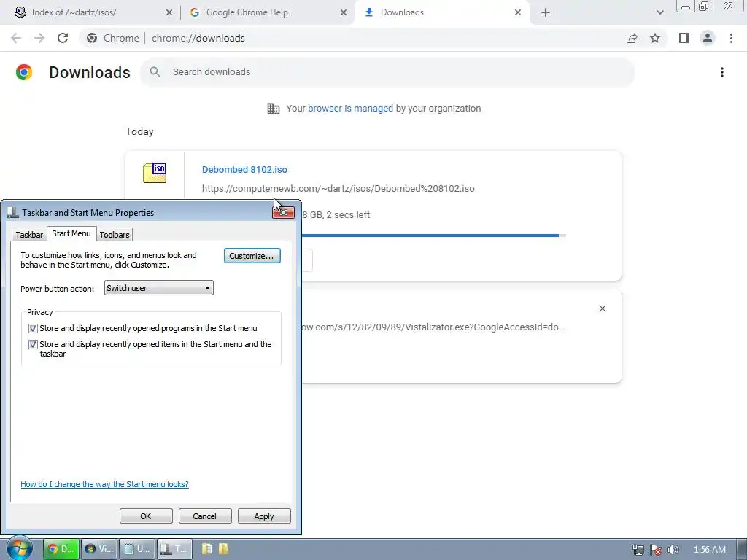This screenshot has width=747, height=560.
Task: Select the Start Menu tab
Action: point(71,233)
